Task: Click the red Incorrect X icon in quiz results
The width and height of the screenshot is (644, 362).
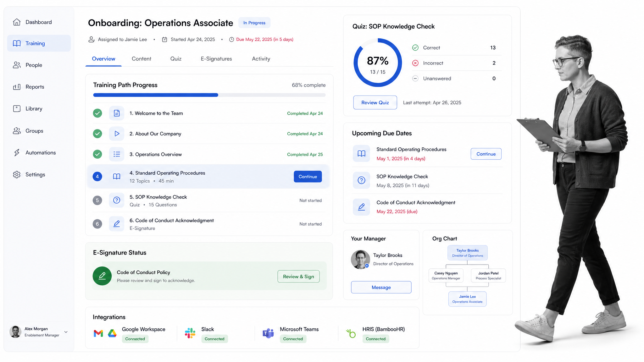Action: [415, 63]
